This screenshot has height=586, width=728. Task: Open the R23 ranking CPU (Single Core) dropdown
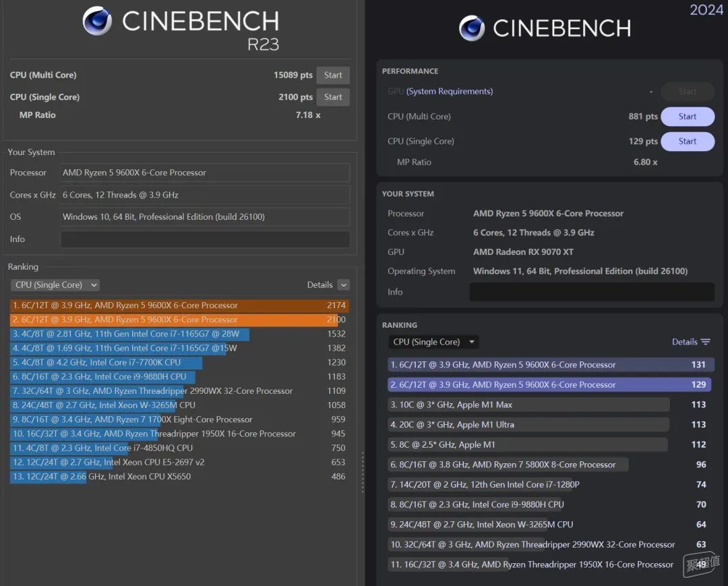[55, 285]
